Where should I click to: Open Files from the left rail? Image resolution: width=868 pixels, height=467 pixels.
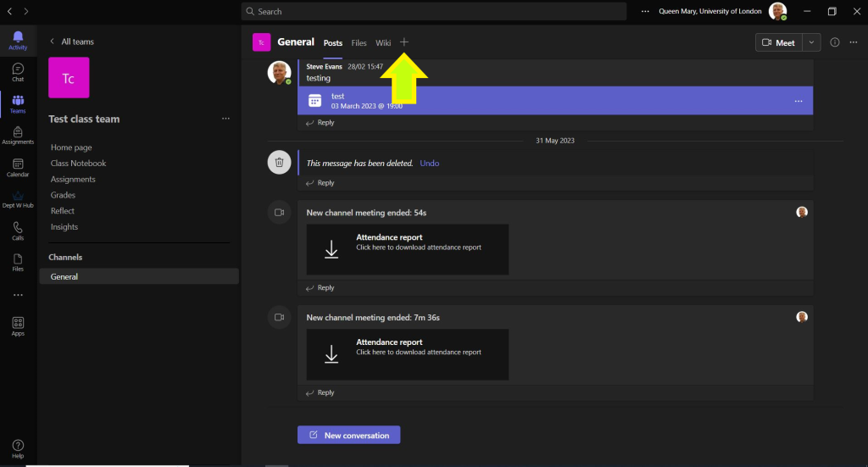pyautogui.click(x=18, y=262)
